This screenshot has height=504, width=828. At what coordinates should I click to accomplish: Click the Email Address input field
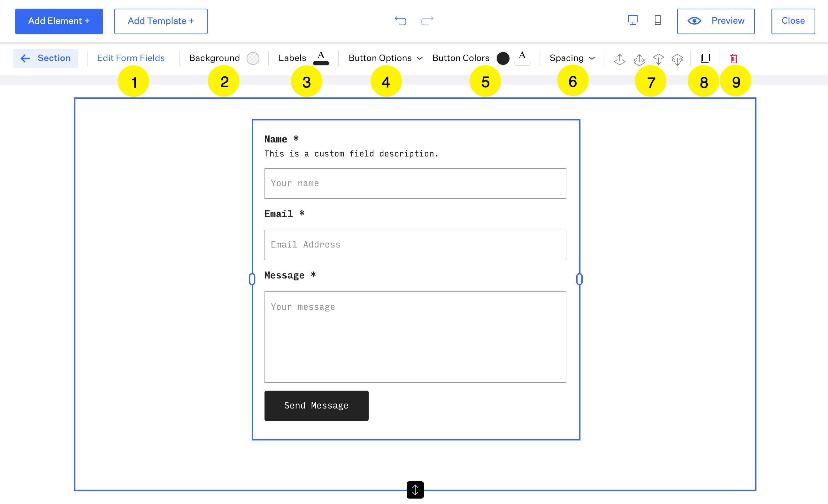(x=415, y=245)
